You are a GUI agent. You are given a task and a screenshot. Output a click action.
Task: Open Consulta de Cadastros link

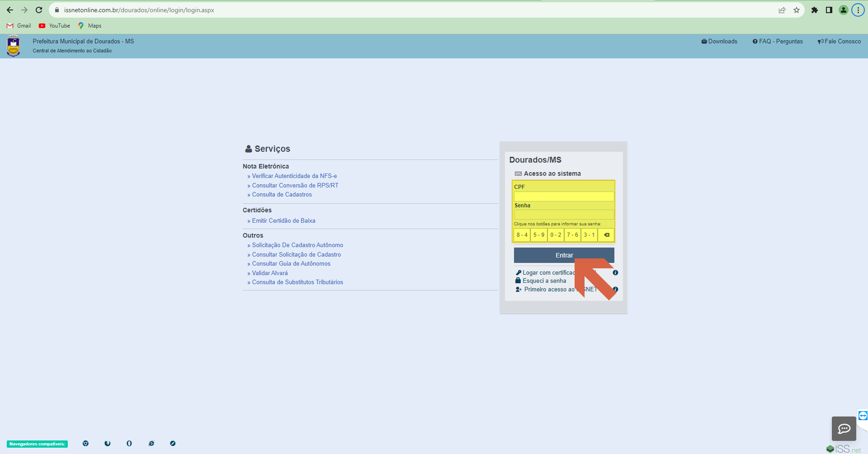coord(282,195)
